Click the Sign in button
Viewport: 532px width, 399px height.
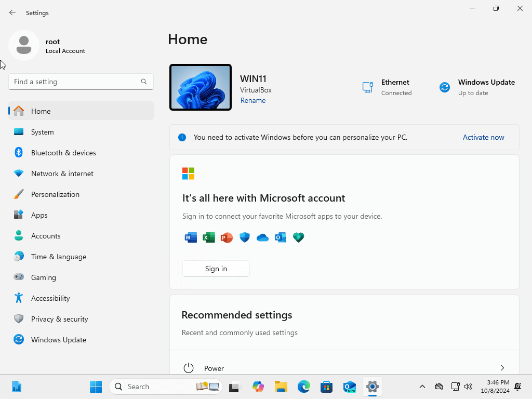pyautogui.click(x=216, y=269)
